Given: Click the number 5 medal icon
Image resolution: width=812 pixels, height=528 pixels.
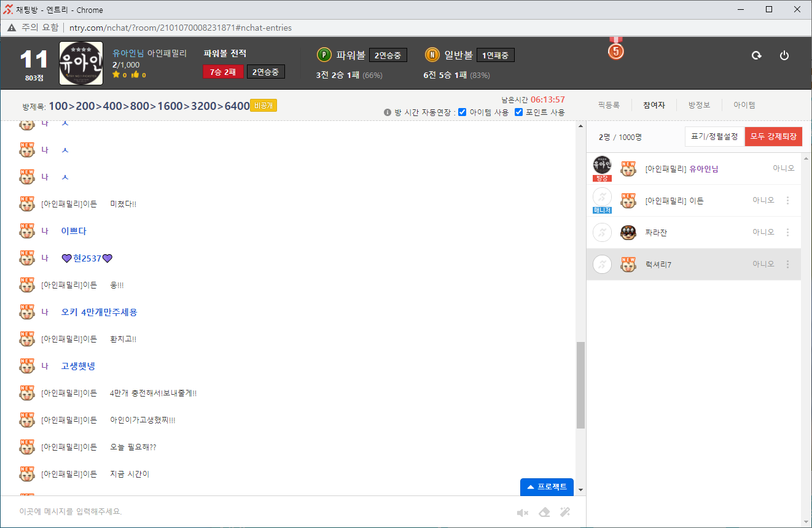Looking at the screenshot, I should [x=615, y=51].
